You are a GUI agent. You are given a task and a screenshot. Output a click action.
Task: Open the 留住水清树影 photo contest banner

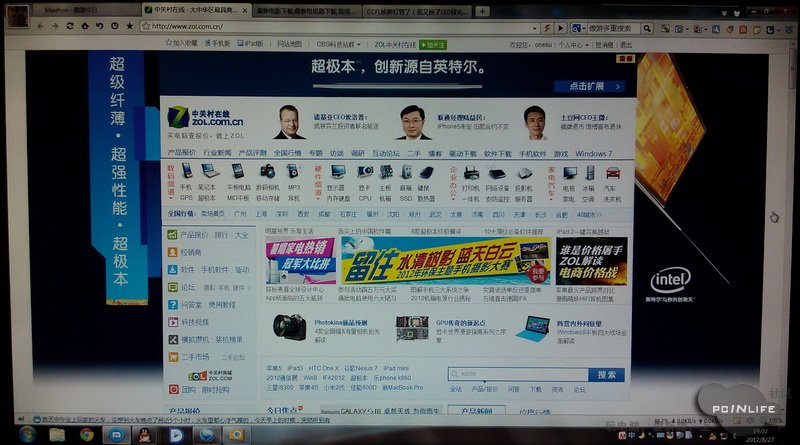(x=446, y=260)
